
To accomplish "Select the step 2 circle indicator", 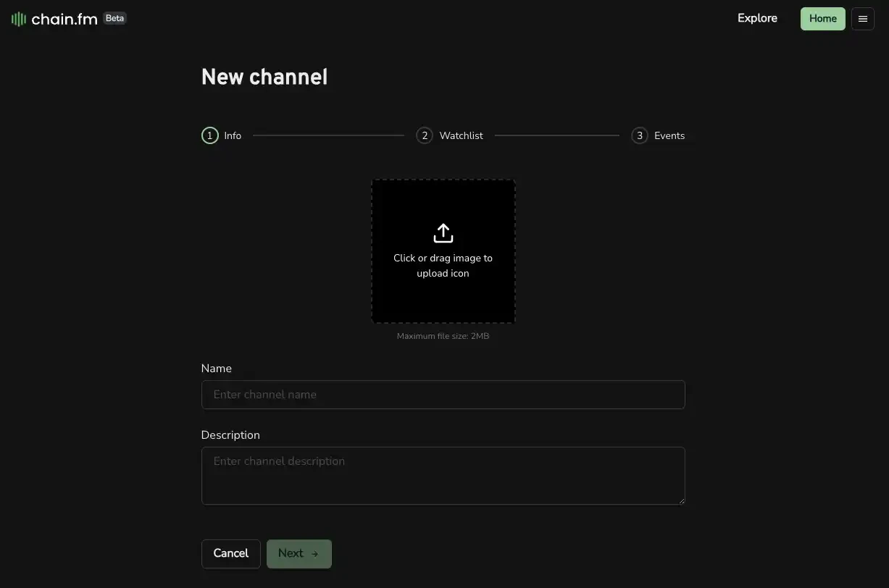I will 425,135.
